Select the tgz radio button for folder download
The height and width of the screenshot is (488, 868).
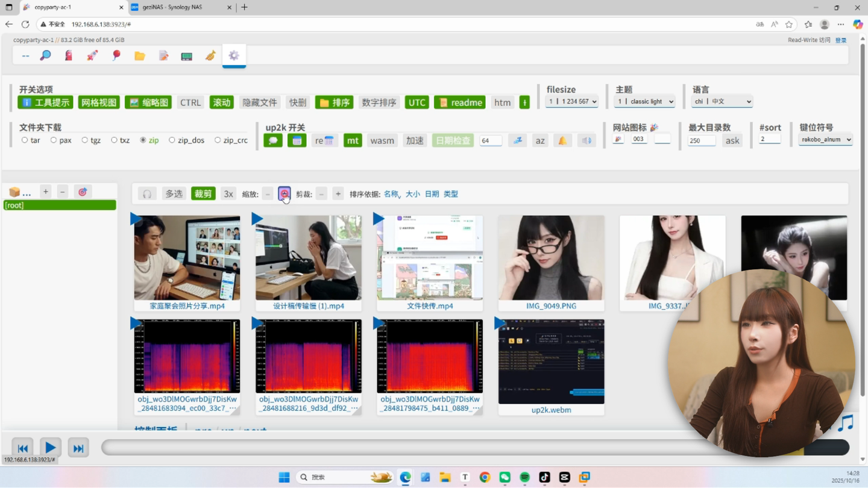coord(84,140)
